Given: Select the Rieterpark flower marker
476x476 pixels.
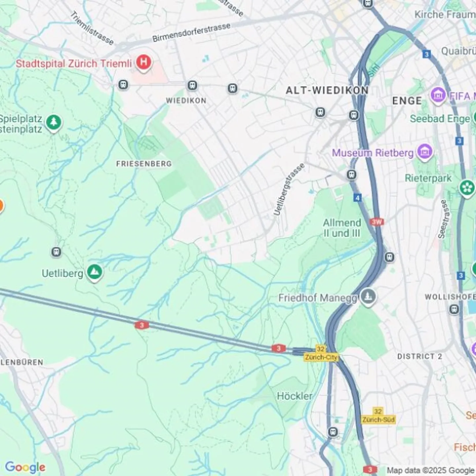Looking at the screenshot, I should click(467, 188).
